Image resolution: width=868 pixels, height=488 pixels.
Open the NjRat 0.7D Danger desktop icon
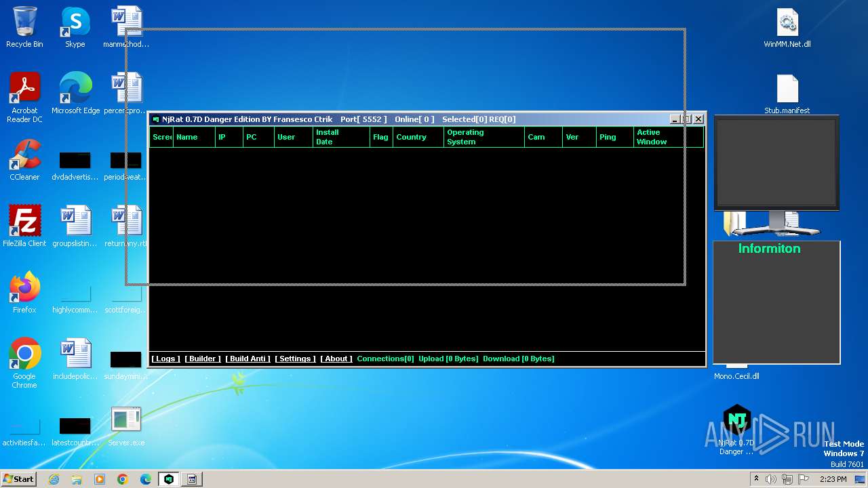click(736, 430)
